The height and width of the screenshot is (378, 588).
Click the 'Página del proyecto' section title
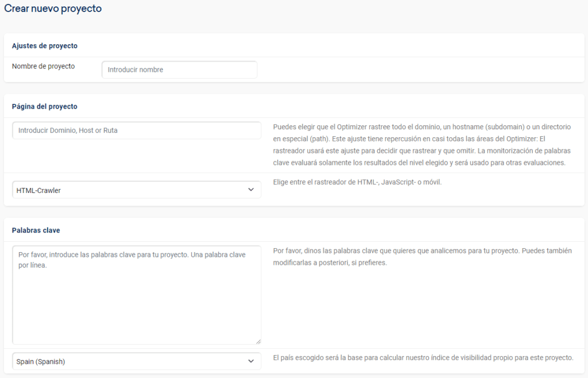[45, 106]
